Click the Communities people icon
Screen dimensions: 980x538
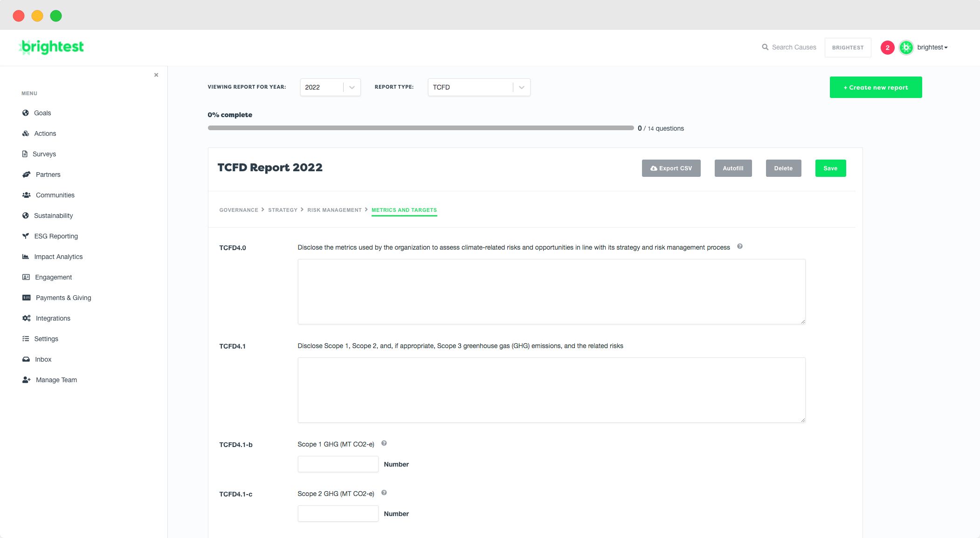coord(27,195)
